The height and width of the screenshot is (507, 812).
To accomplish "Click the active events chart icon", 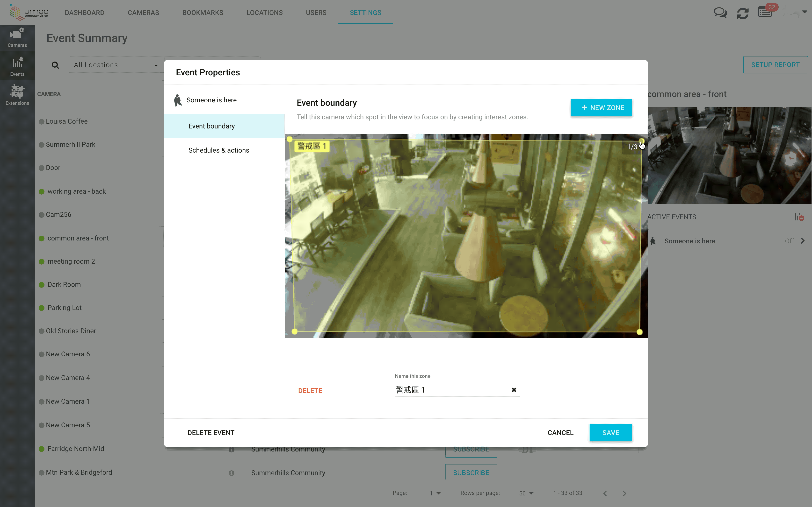I will 799,217.
